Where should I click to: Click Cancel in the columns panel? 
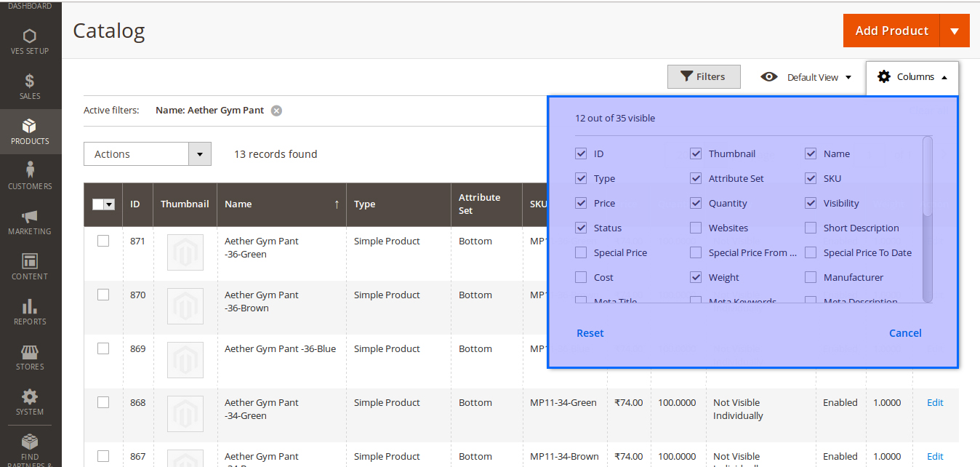coord(905,333)
